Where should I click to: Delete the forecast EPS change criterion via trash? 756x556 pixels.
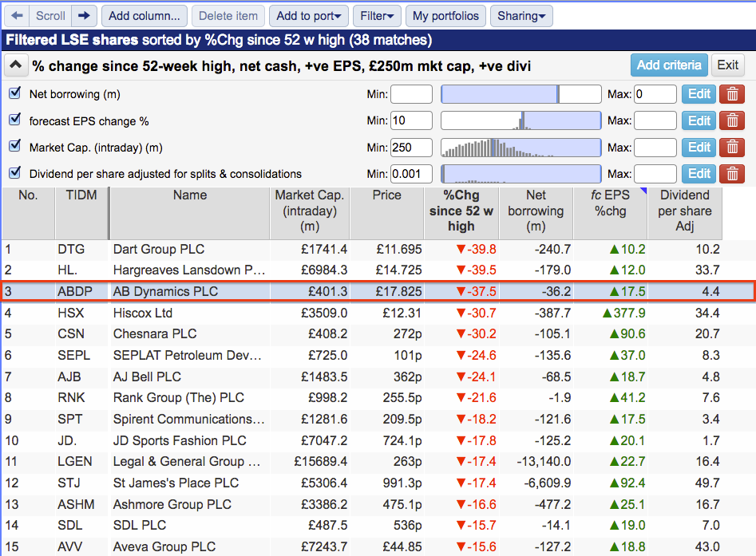[732, 120]
